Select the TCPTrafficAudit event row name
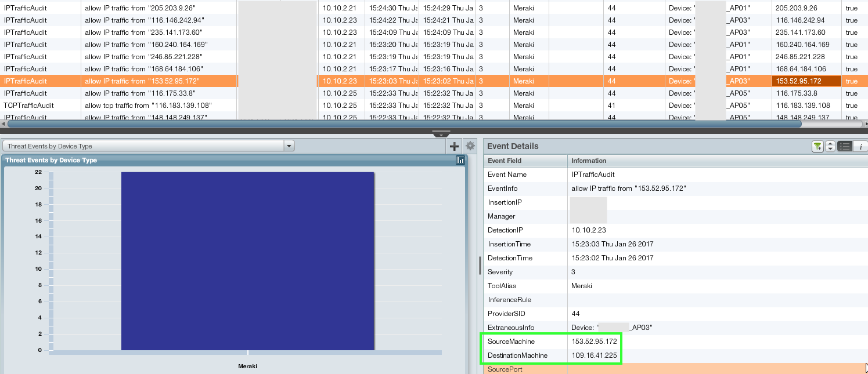Image resolution: width=868 pixels, height=374 pixels. point(29,106)
